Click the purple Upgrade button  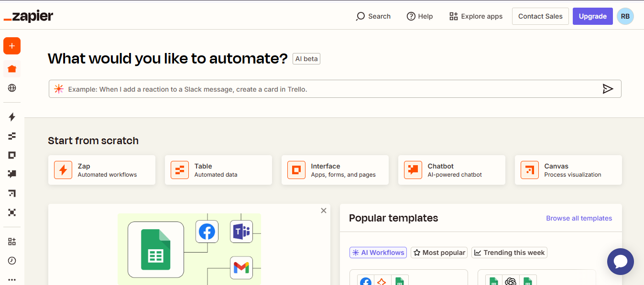(x=593, y=16)
